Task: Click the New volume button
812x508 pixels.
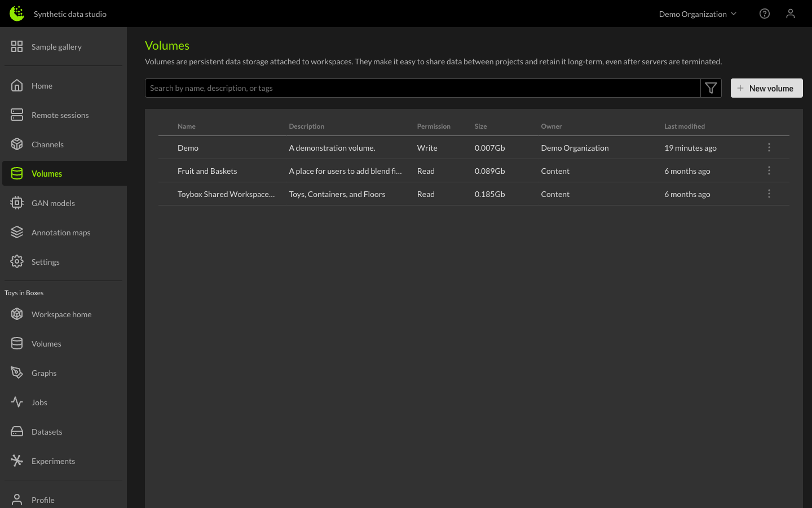Action: (766, 88)
